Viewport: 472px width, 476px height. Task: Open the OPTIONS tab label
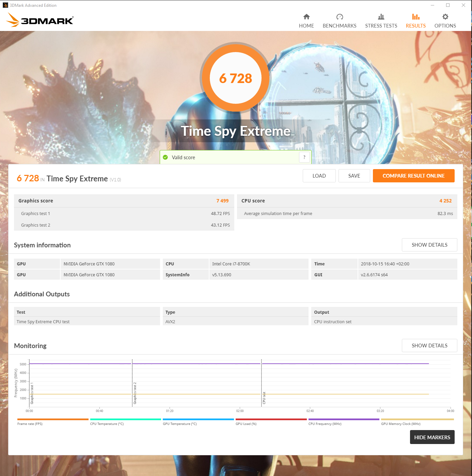tap(445, 26)
